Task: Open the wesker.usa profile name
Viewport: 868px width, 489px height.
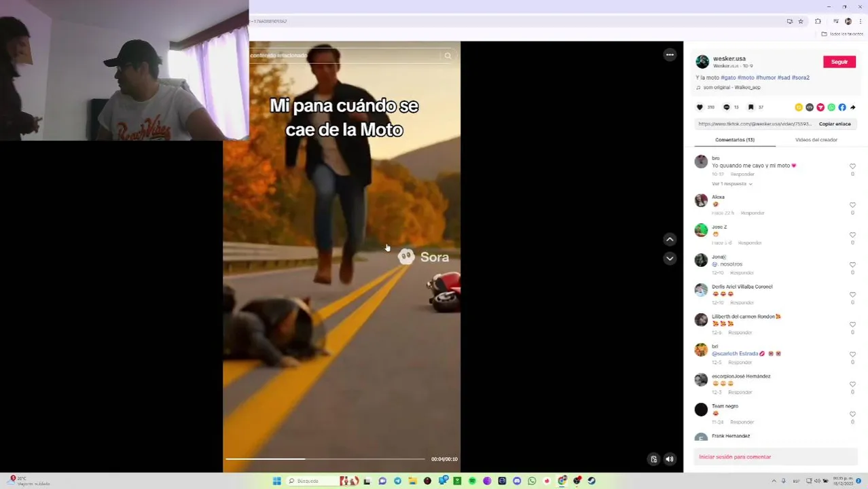Action: (729, 58)
